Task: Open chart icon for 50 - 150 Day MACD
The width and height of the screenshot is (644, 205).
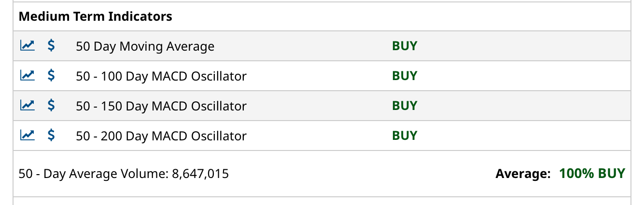Action: tap(27, 106)
